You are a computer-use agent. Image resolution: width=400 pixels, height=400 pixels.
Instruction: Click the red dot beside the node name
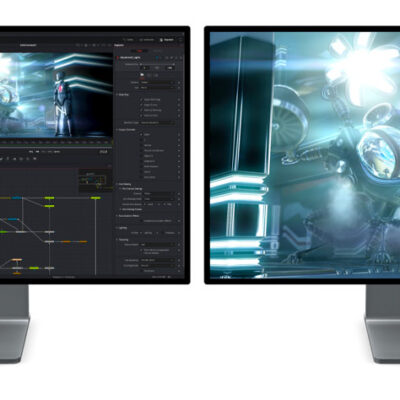(x=117, y=58)
